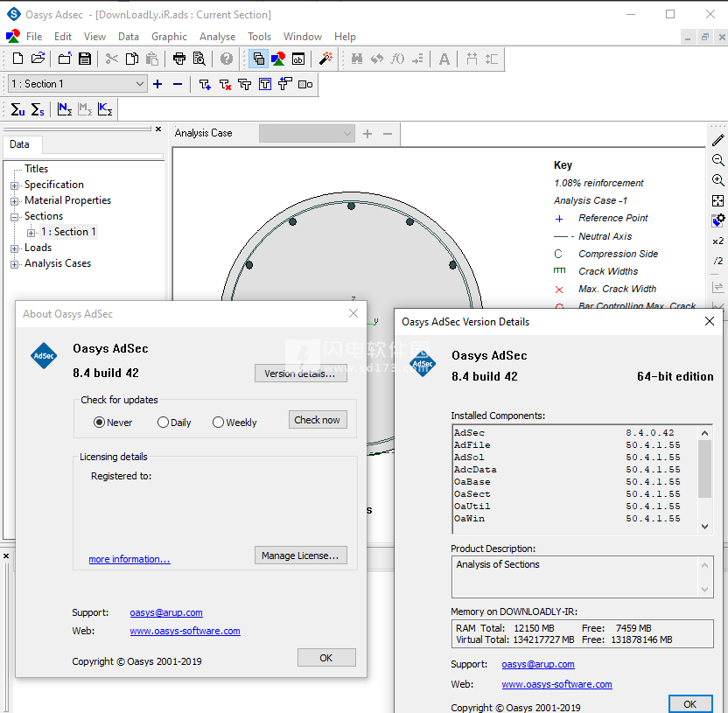Open the K-sigma chart icon

coord(105,109)
